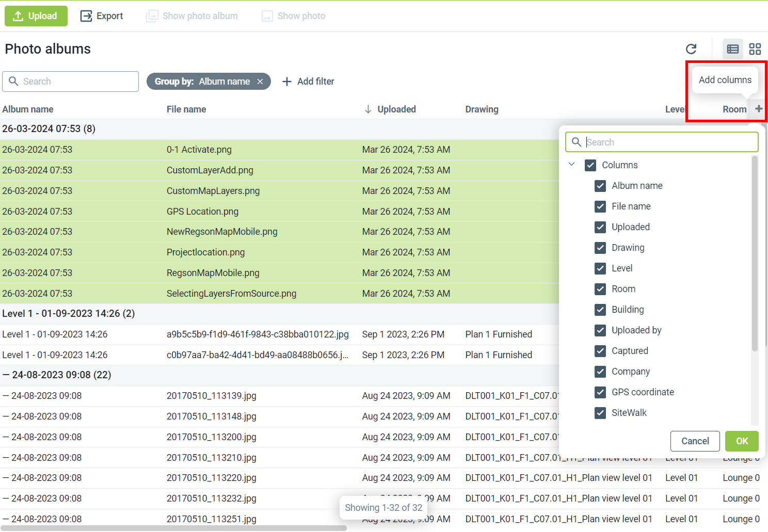
Task: Uncheck the Album name column checkbox
Action: (x=600, y=186)
